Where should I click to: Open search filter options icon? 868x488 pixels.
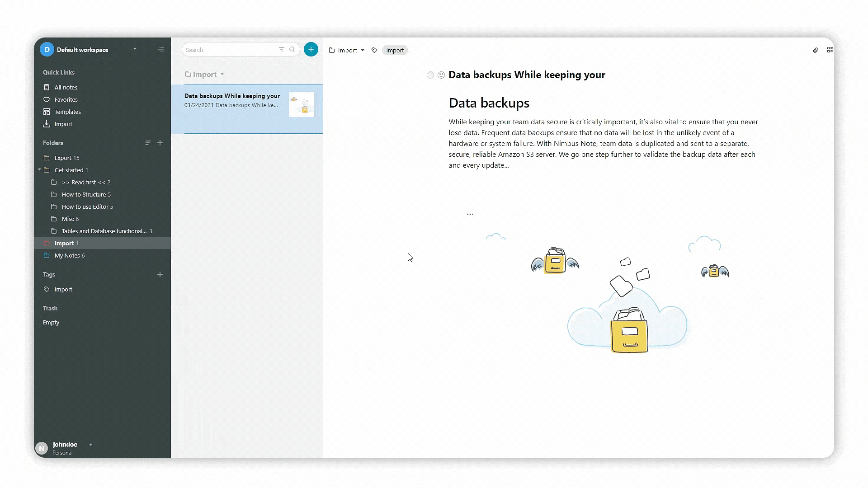click(282, 49)
